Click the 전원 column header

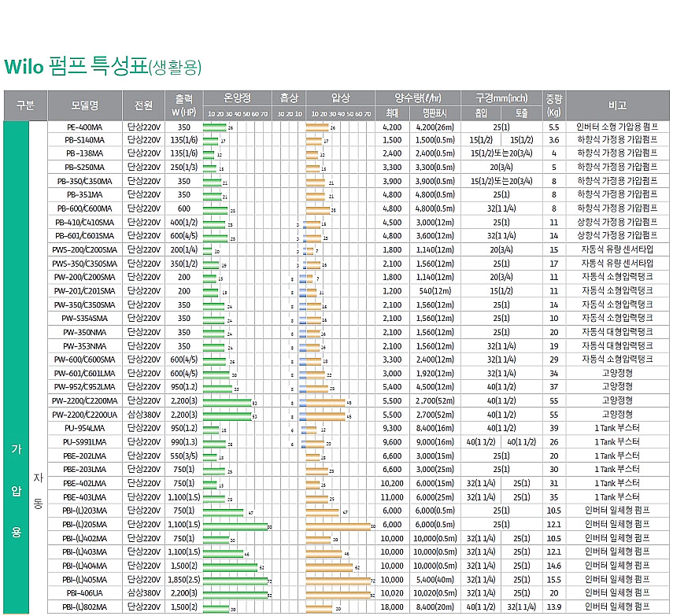143,105
